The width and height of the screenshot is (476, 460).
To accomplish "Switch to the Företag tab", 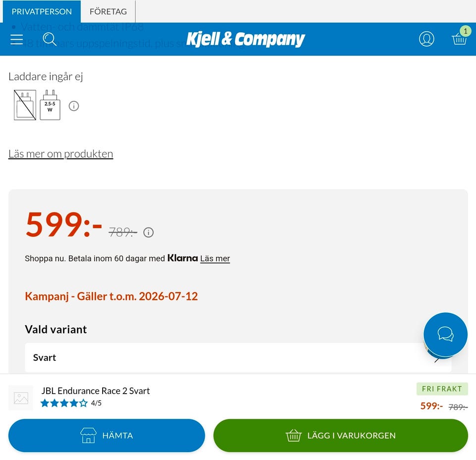I will pyautogui.click(x=108, y=11).
